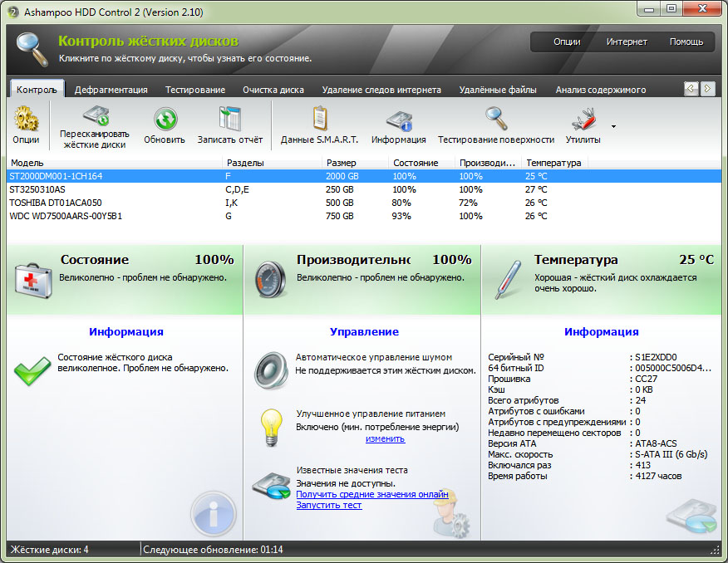Open the Утилиты Swiss knife icon
This screenshot has width=728, height=563.
pyautogui.click(x=584, y=120)
